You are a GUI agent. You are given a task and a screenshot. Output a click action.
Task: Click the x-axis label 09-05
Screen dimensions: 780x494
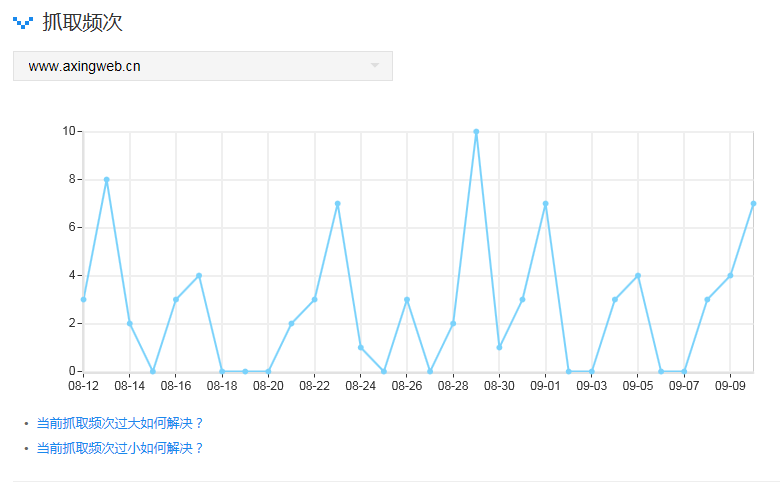pyautogui.click(x=638, y=386)
